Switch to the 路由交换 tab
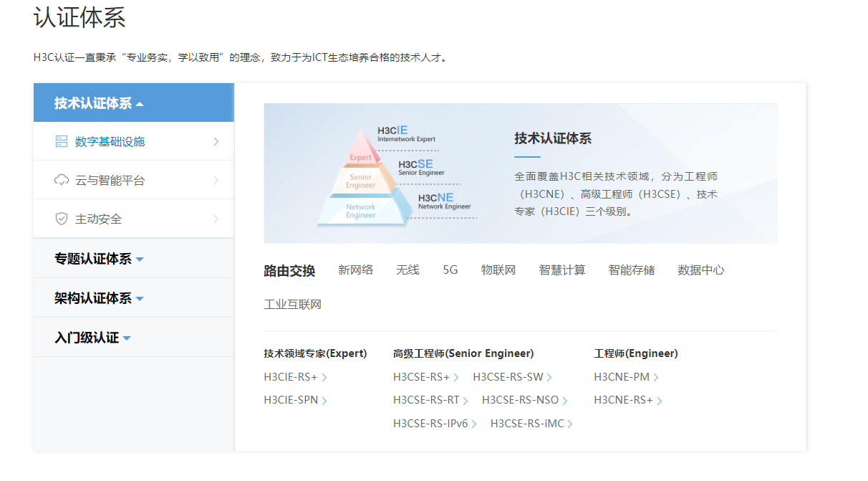The width and height of the screenshot is (868, 481). click(289, 270)
